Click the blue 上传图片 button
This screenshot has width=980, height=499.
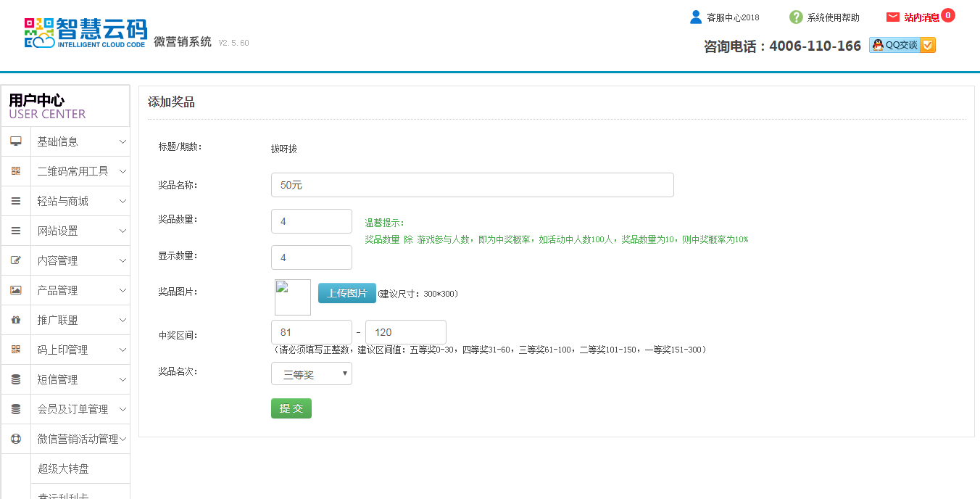(346, 293)
